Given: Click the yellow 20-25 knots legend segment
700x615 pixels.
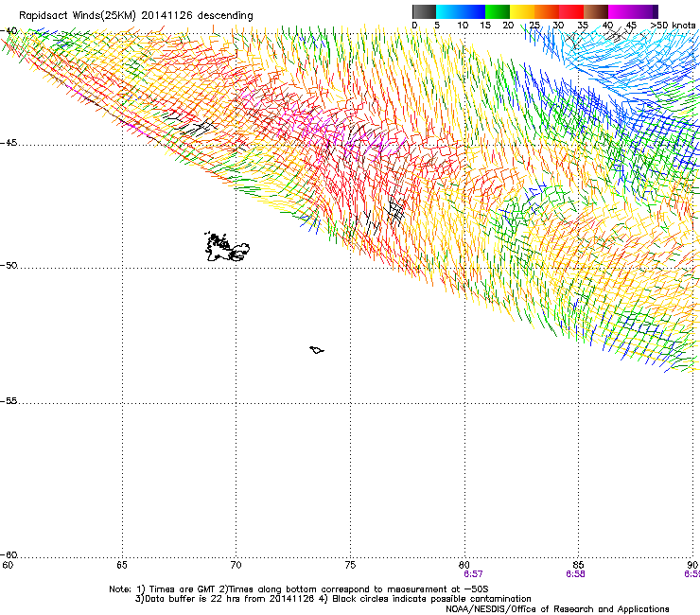Looking at the screenshot, I should click(x=522, y=11).
